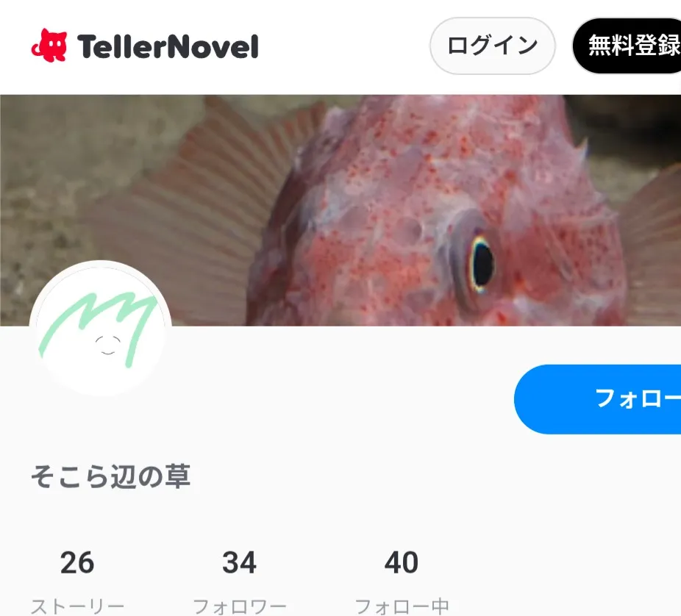The width and height of the screenshot is (681, 616).
Task: Click the フォロー中 label
Action: (x=402, y=606)
